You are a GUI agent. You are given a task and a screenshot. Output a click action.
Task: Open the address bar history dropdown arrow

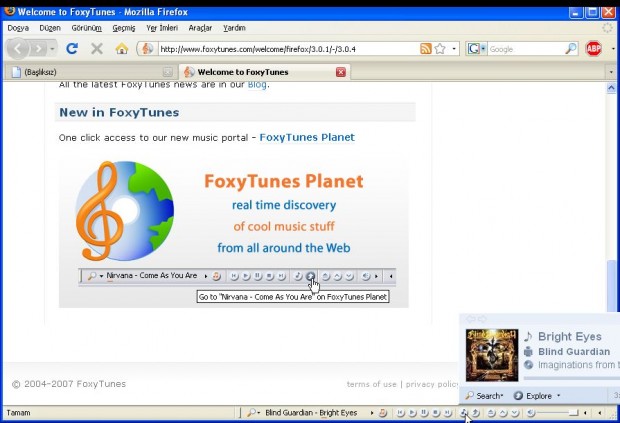[x=454, y=49]
